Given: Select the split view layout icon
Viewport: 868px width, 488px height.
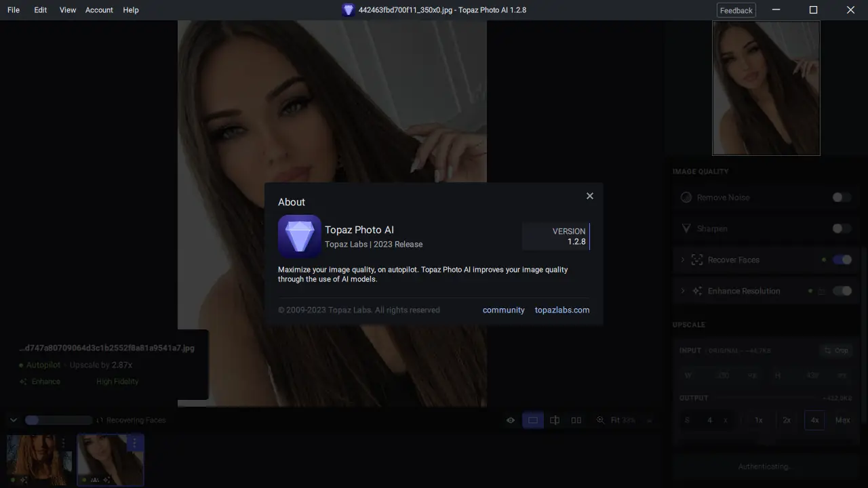Looking at the screenshot, I should coord(555,420).
